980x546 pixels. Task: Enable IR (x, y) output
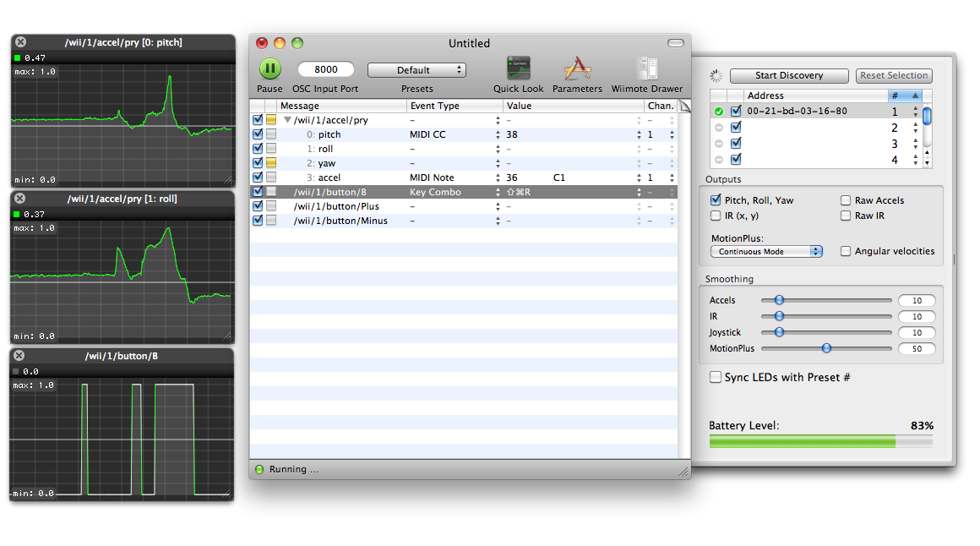[716, 216]
